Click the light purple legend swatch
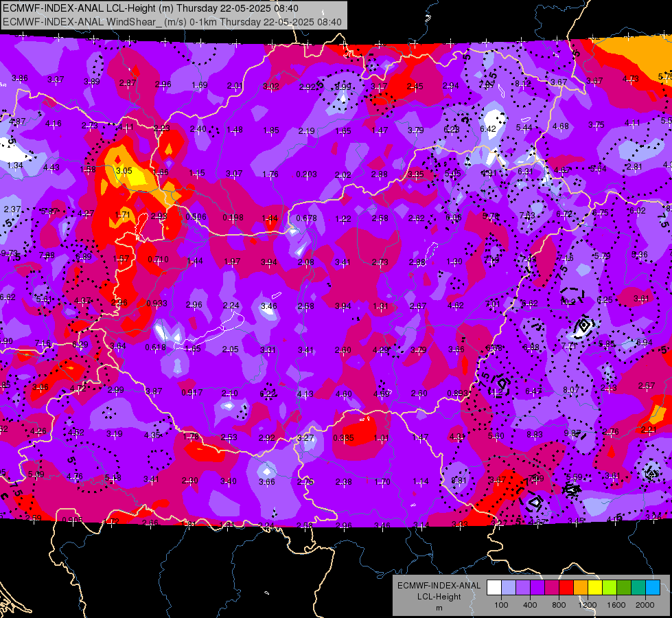Screen dimensions: 672x618 (523, 588)
